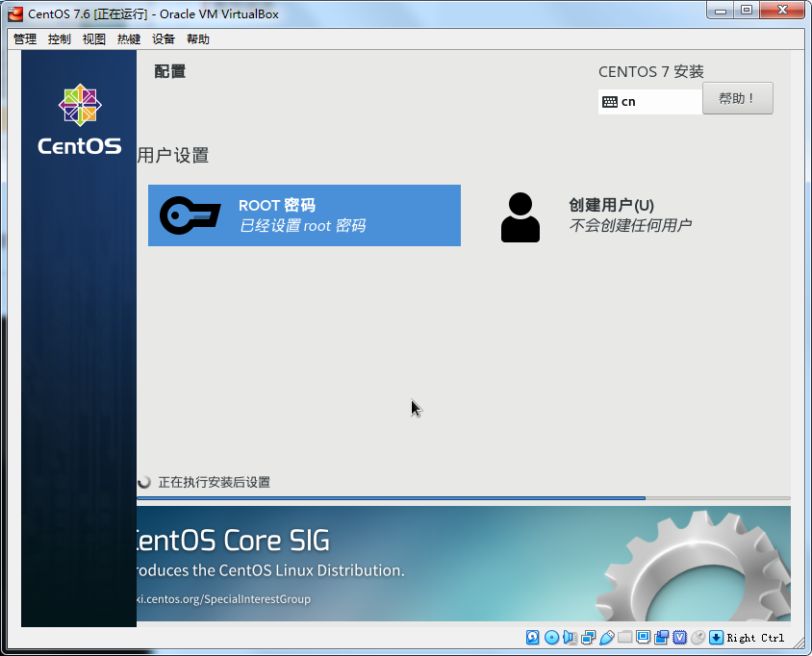The width and height of the screenshot is (812, 656).
Task: Open the 视图 menu
Action: (94, 39)
